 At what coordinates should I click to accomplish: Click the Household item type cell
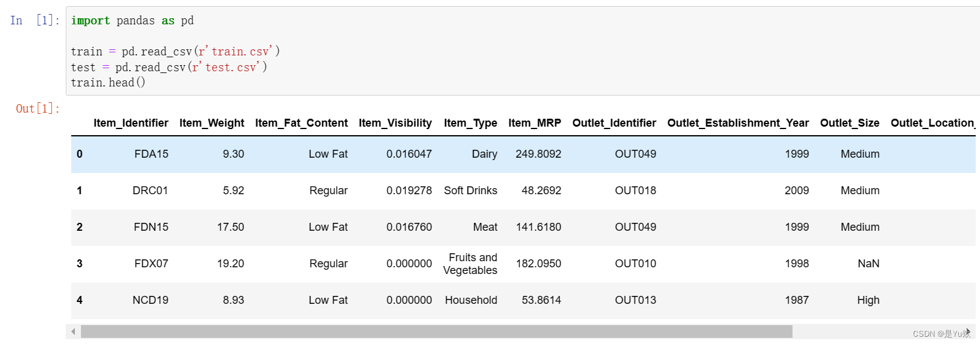click(x=471, y=300)
